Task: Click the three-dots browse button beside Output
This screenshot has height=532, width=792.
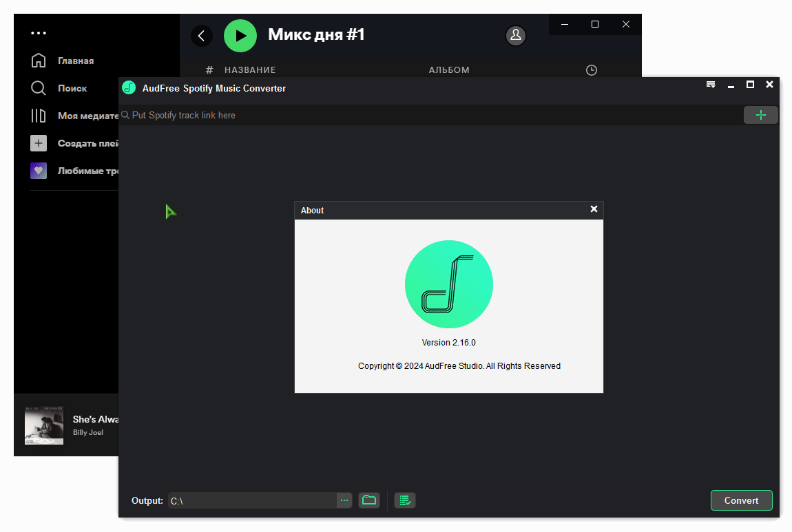Action: click(344, 501)
